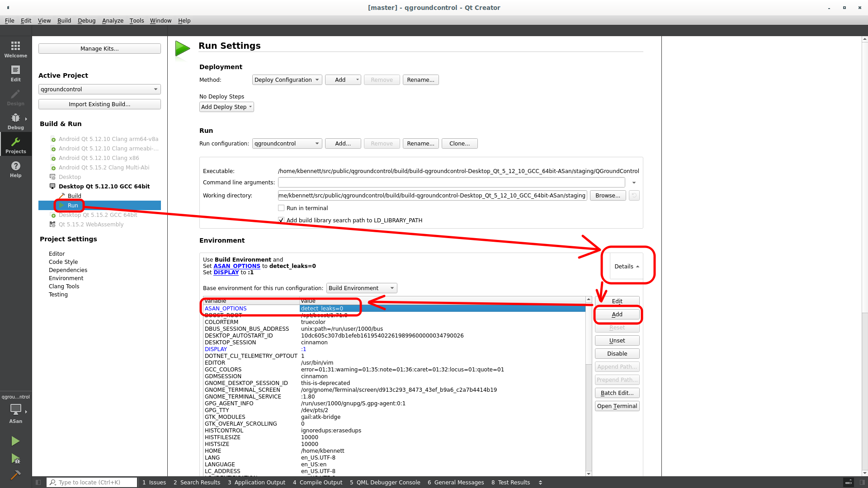The height and width of the screenshot is (488, 868).
Task: Open the Welcome mode
Action: (x=15, y=49)
